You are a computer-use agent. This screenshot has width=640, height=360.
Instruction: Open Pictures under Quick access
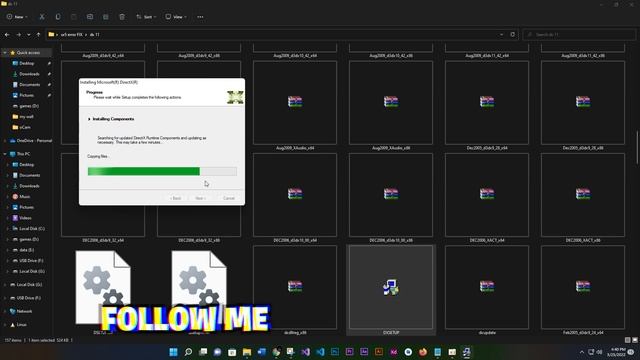[27, 95]
